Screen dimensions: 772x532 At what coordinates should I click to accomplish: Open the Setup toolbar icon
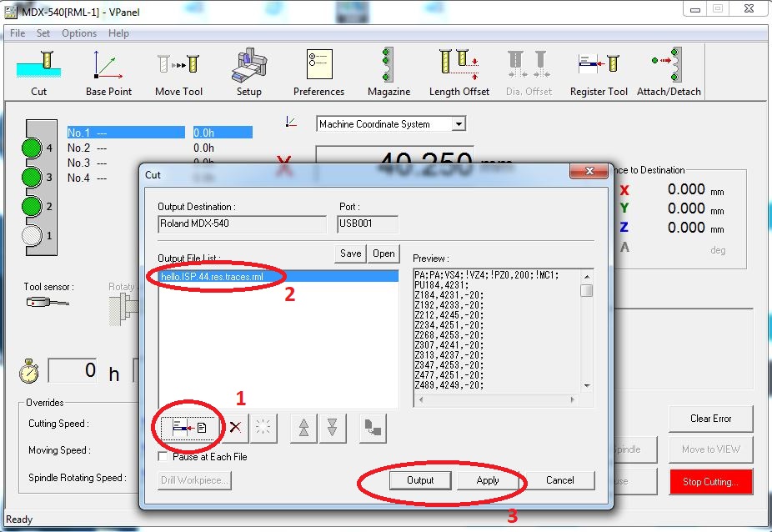click(x=248, y=73)
